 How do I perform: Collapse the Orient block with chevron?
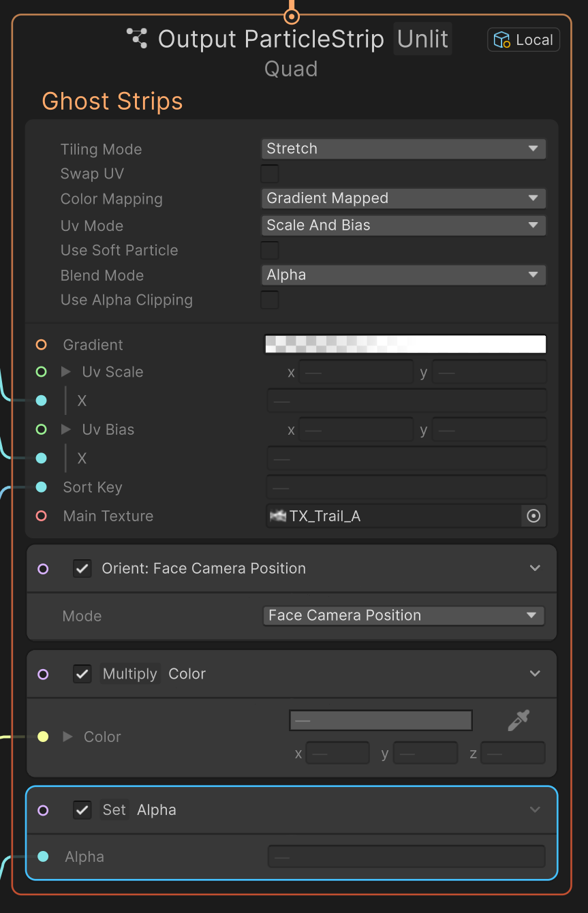click(x=535, y=568)
